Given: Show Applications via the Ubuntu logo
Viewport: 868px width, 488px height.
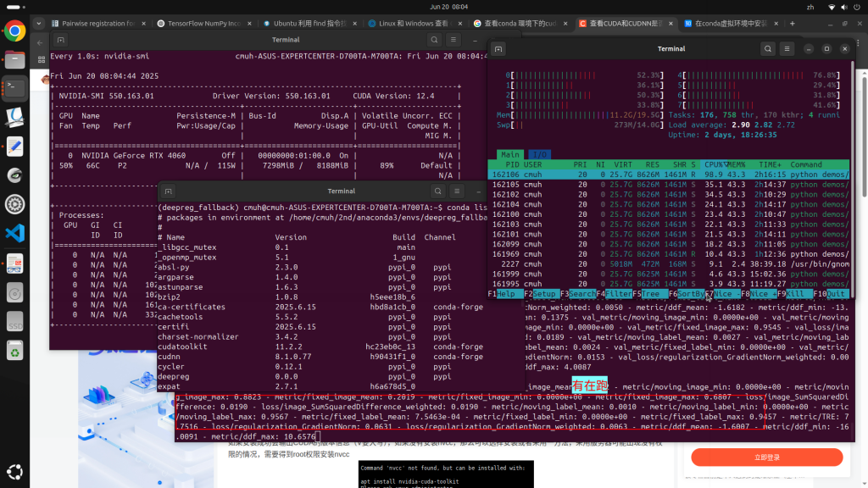Looking at the screenshot, I should click(x=15, y=471).
